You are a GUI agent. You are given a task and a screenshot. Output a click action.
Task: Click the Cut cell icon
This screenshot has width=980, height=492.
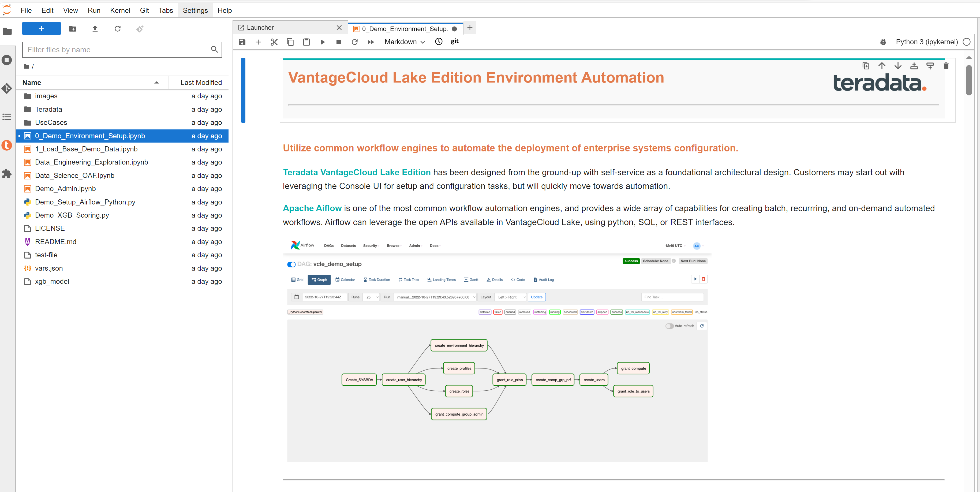(274, 42)
